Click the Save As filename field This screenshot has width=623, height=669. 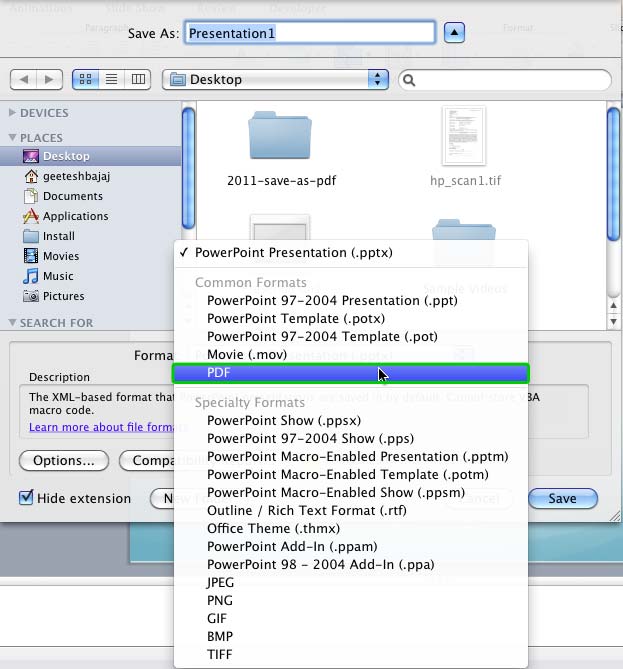(x=310, y=32)
